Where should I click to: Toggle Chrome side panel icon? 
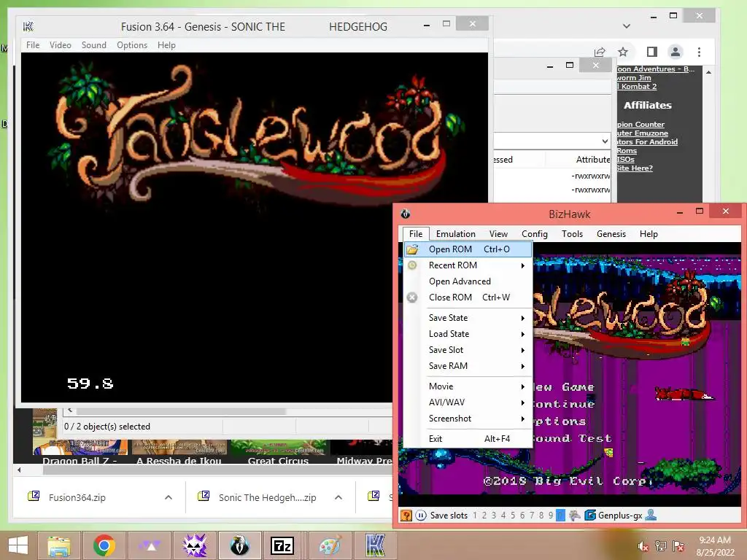pyautogui.click(x=651, y=52)
